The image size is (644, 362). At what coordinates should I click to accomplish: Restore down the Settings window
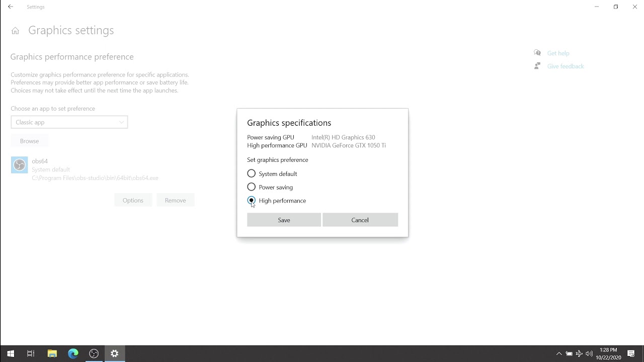[616, 7]
